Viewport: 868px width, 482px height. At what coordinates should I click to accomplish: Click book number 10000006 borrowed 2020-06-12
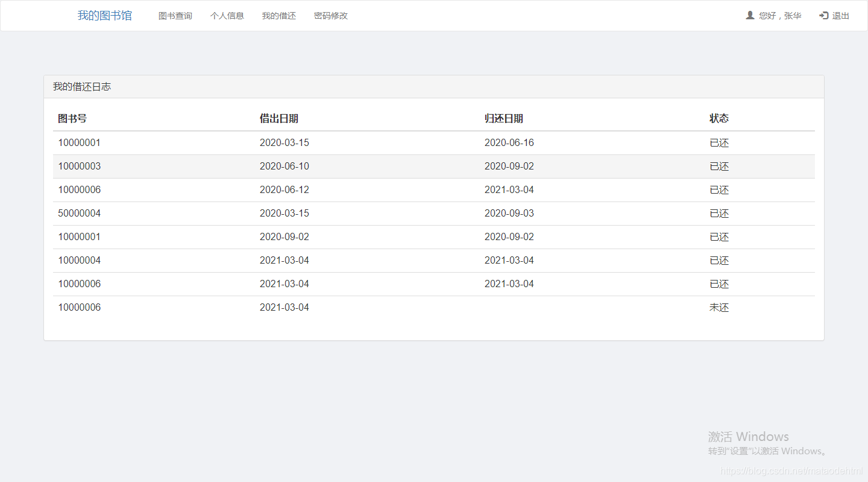pyautogui.click(x=80, y=190)
